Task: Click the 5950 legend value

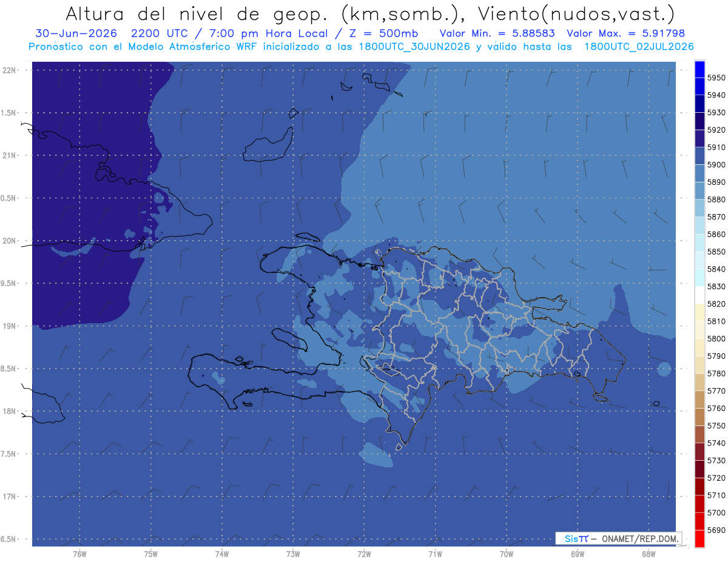Action: (716, 78)
